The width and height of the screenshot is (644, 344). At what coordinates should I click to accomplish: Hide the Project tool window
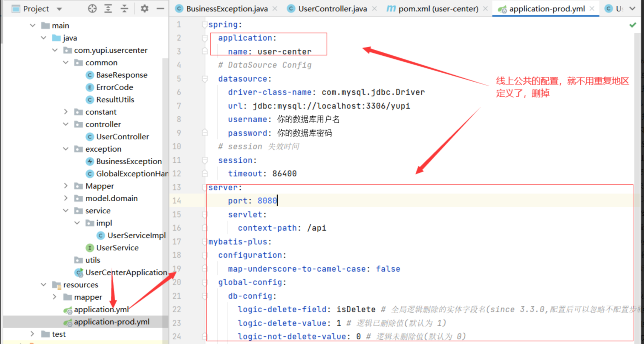tap(160, 9)
